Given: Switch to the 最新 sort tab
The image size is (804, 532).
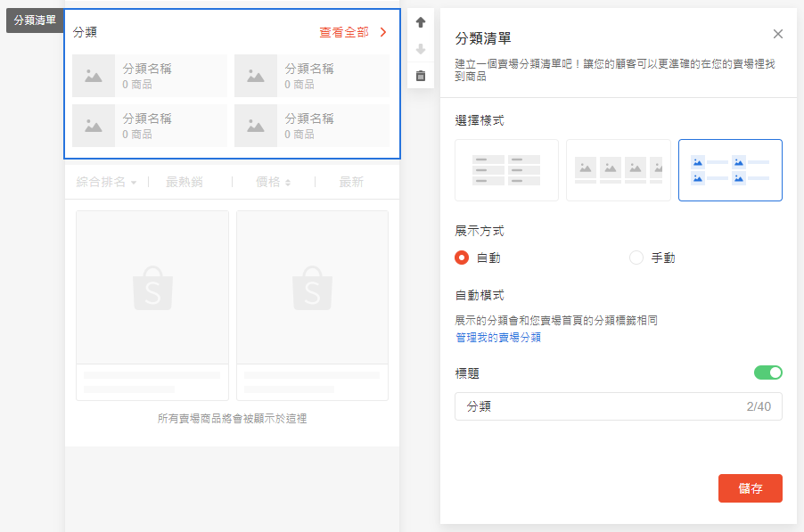Looking at the screenshot, I should [351, 182].
